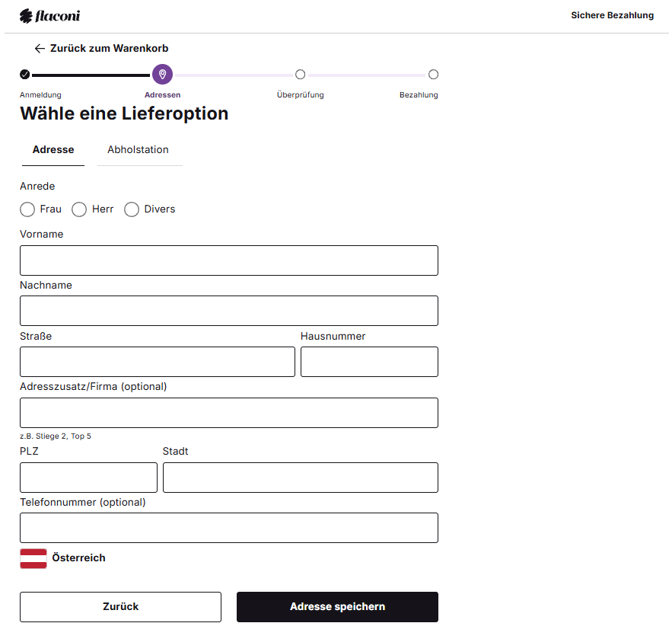Viewport: 672px width, 639px height.
Task: Click the Stadt input box
Action: point(301,478)
